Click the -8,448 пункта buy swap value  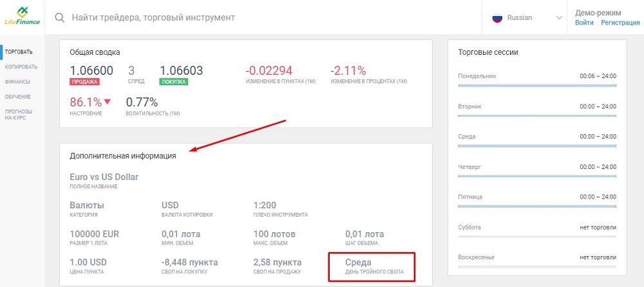click(190, 262)
